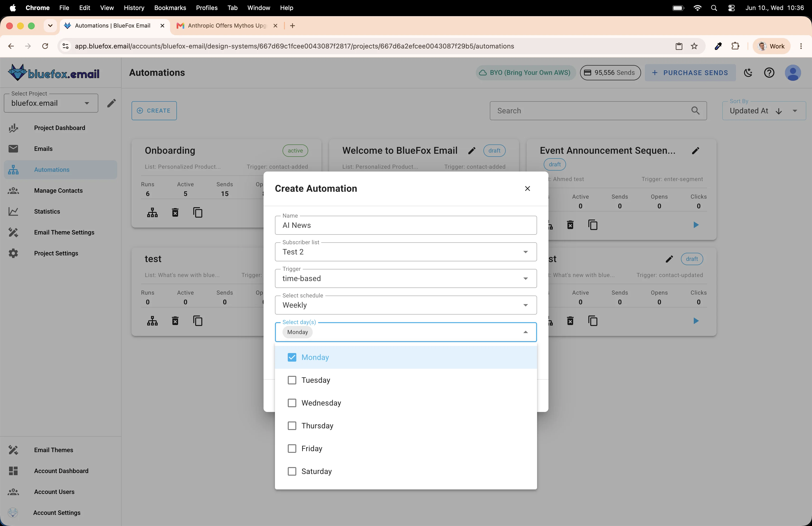
Task: Close the Create Automation dialog
Action: (x=528, y=188)
